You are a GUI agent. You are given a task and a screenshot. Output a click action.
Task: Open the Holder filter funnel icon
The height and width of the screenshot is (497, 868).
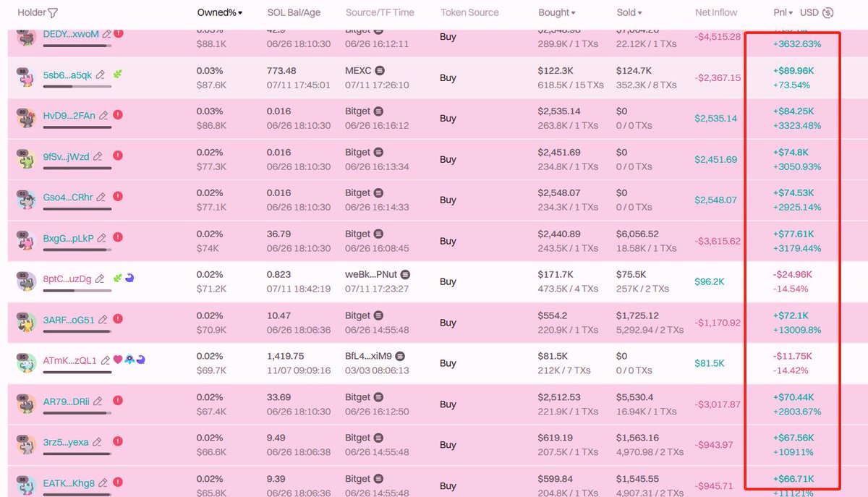[53, 12]
